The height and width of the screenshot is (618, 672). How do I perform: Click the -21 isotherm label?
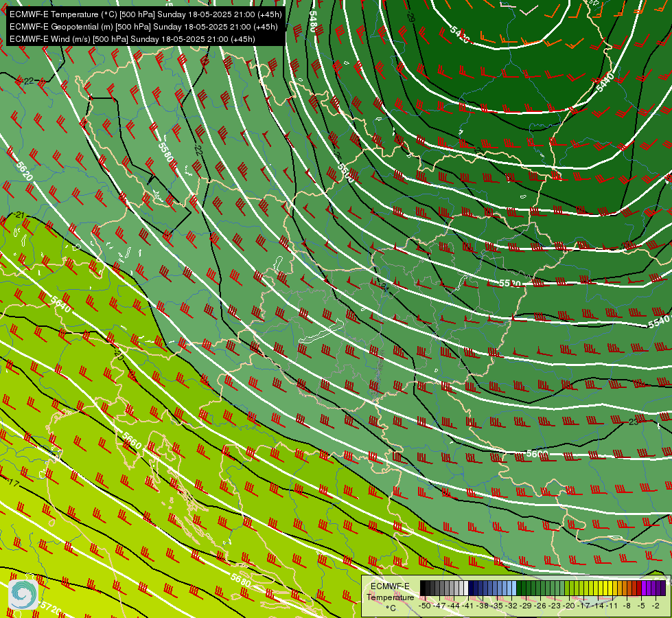pyautogui.click(x=19, y=215)
